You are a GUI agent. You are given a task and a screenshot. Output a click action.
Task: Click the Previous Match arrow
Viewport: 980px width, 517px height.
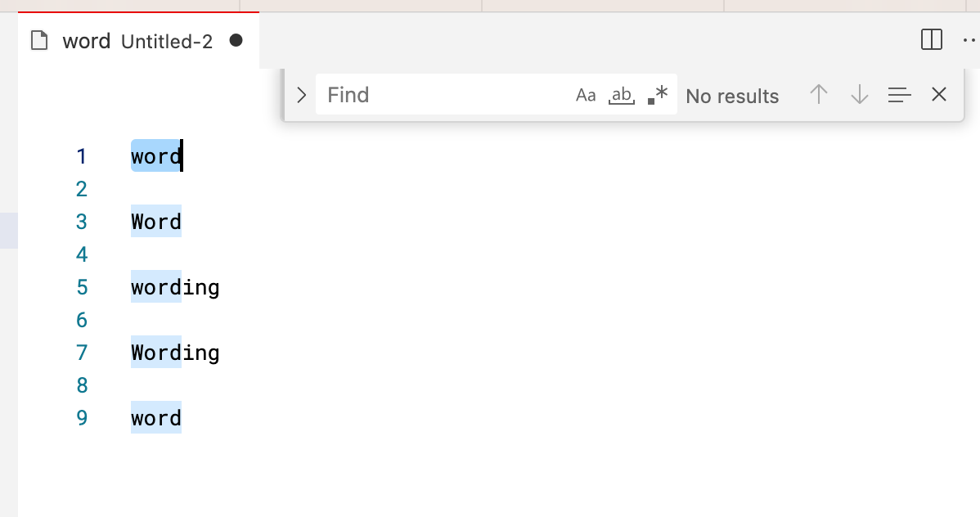(x=818, y=95)
